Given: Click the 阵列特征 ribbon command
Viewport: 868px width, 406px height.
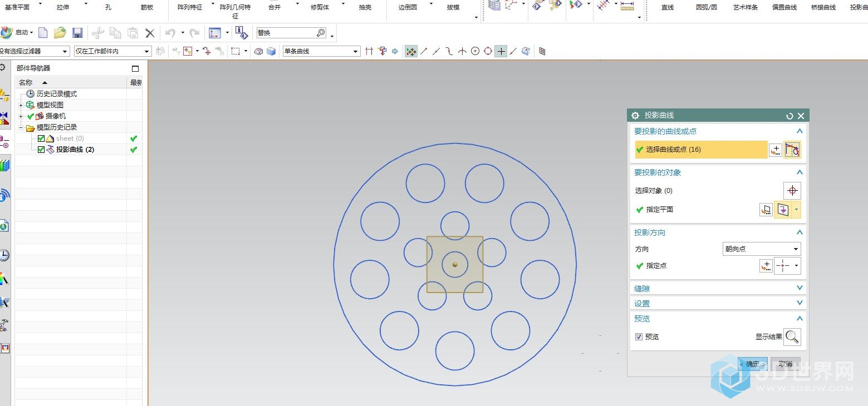Looking at the screenshot, I should pyautogui.click(x=190, y=7).
